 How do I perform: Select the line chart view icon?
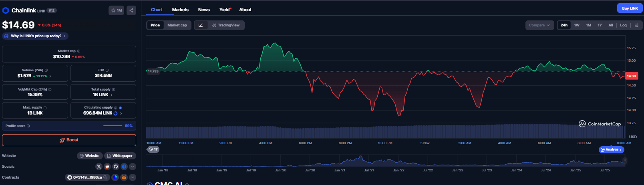[201, 25]
